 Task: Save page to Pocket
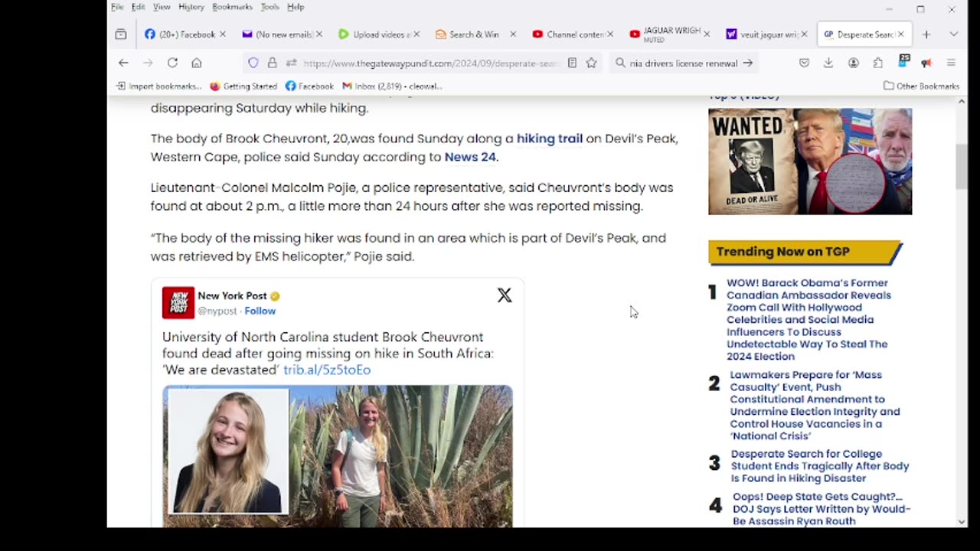pos(804,63)
